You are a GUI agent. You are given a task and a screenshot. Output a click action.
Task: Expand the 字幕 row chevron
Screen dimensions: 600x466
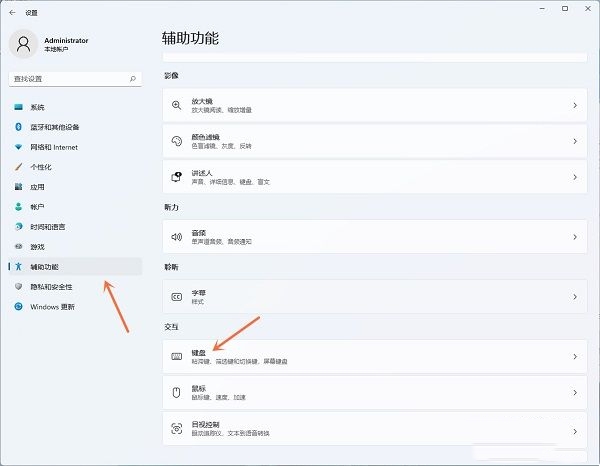point(574,297)
